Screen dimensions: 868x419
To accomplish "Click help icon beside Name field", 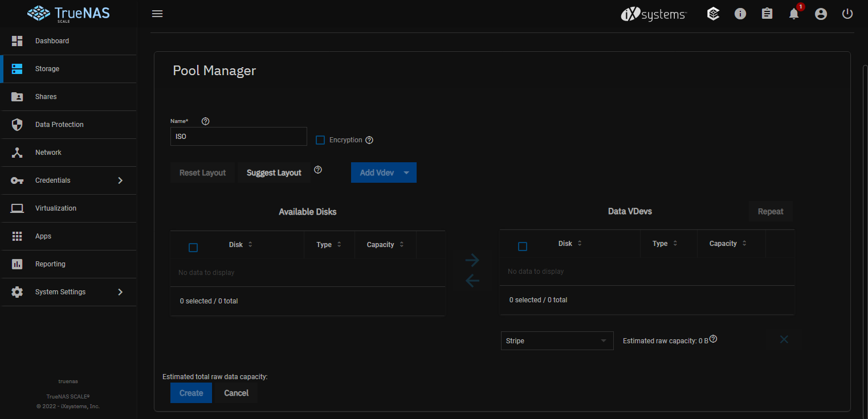I will [206, 121].
